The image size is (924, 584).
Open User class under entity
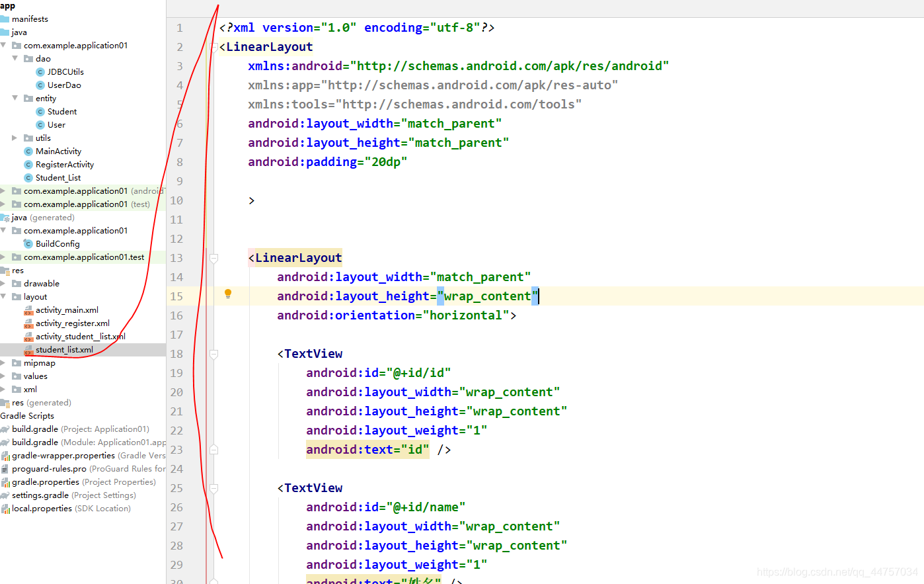(x=56, y=124)
